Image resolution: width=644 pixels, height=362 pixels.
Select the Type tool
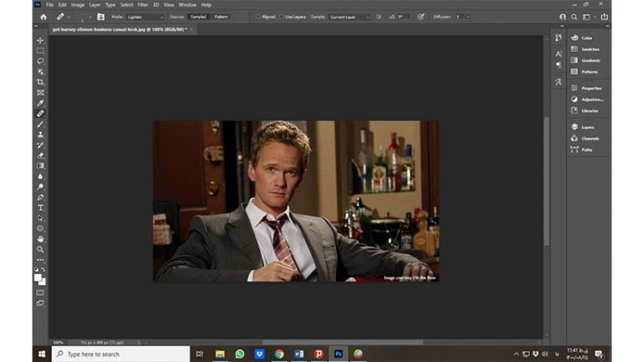[x=40, y=208]
